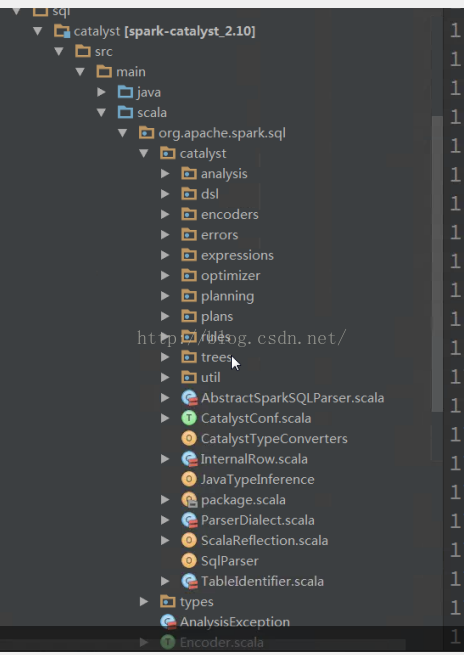The height and width of the screenshot is (655, 464).
Task: Click the project tree vertical scrollbar thumb
Action: (x=437, y=264)
